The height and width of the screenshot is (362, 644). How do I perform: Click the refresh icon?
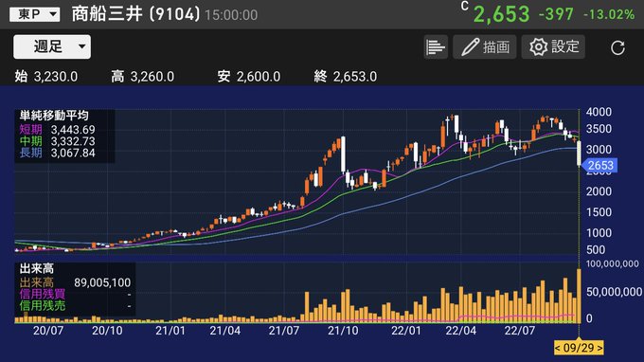click(617, 47)
